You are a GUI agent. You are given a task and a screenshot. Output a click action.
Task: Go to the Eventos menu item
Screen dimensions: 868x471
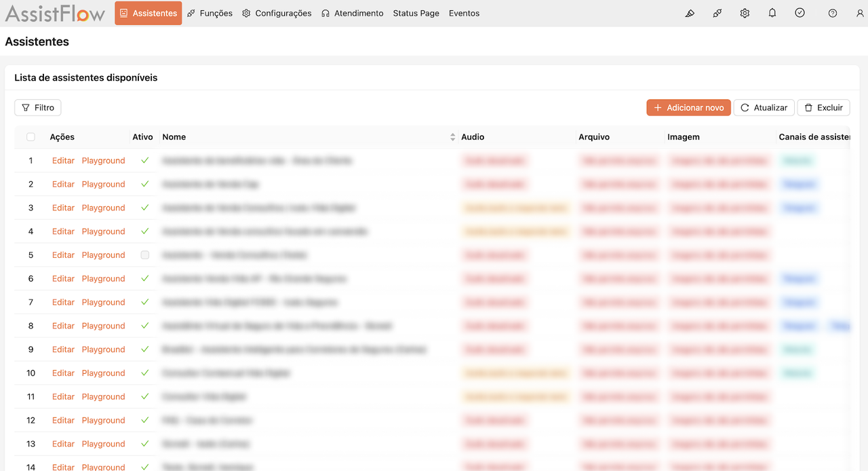click(464, 13)
